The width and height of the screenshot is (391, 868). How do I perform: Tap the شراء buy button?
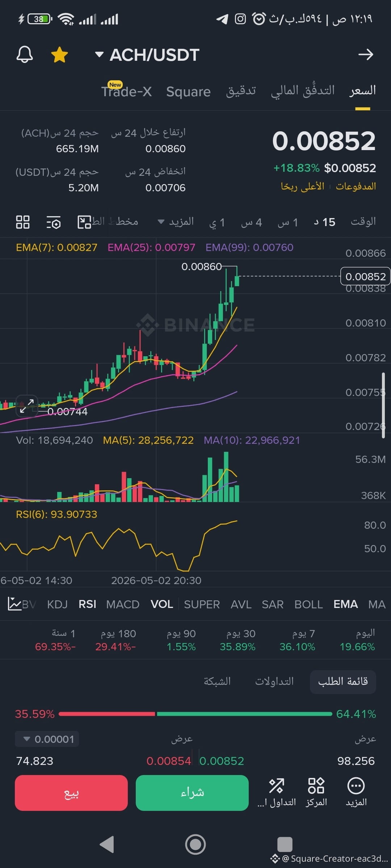pyautogui.click(x=192, y=793)
